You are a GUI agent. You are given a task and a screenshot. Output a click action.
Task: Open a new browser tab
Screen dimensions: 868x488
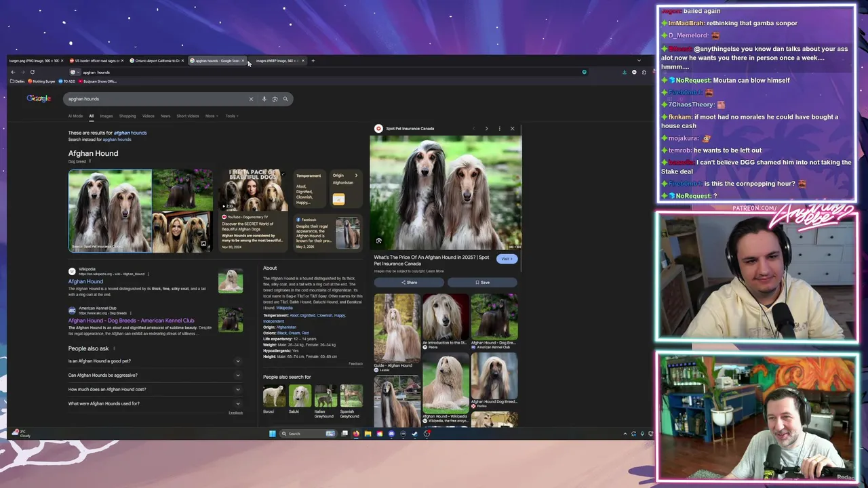313,60
